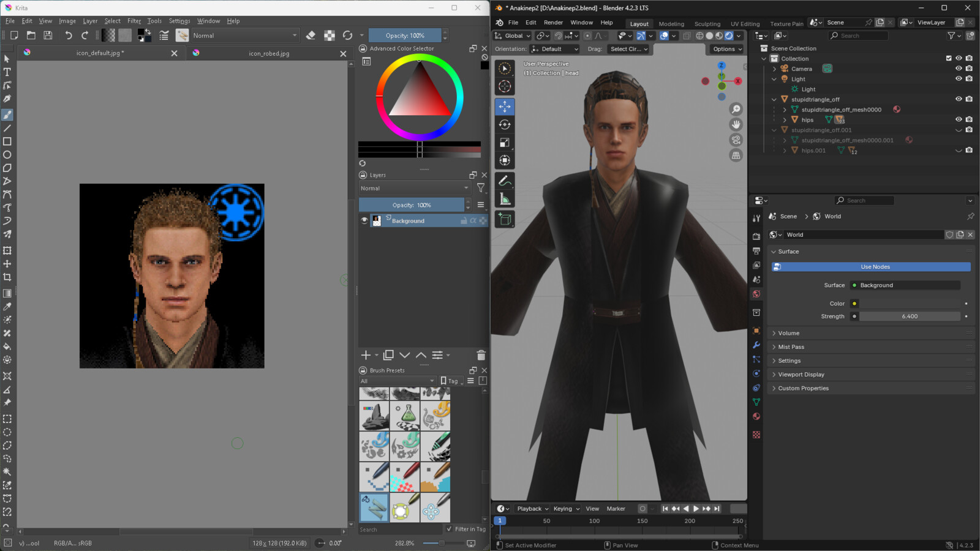Toggle auto keying record button in timeline

tap(642, 509)
